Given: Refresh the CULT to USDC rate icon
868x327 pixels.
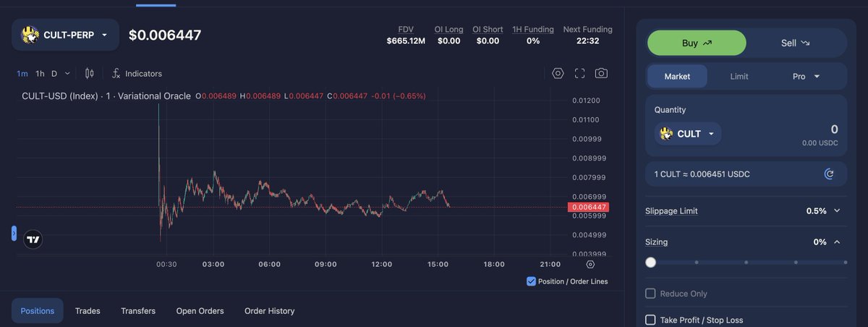Looking at the screenshot, I should 829,174.
